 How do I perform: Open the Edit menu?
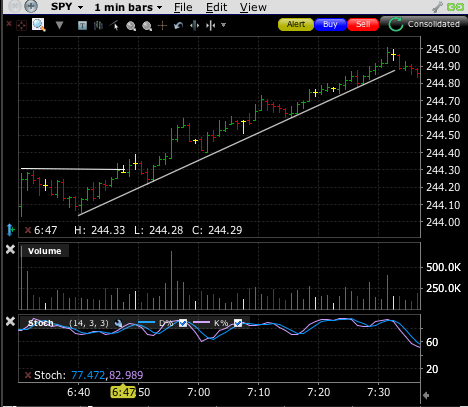pyautogui.click(x=216, y=7)
